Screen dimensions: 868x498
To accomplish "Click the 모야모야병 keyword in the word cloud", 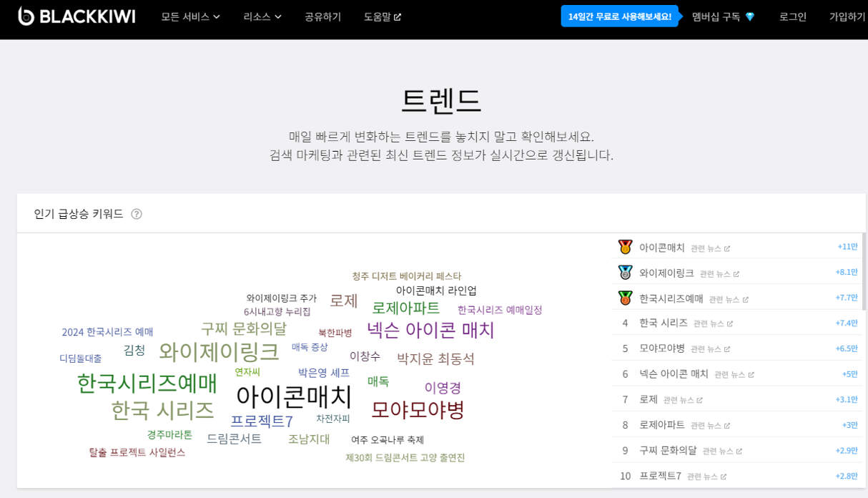I will tap(418, 409).
